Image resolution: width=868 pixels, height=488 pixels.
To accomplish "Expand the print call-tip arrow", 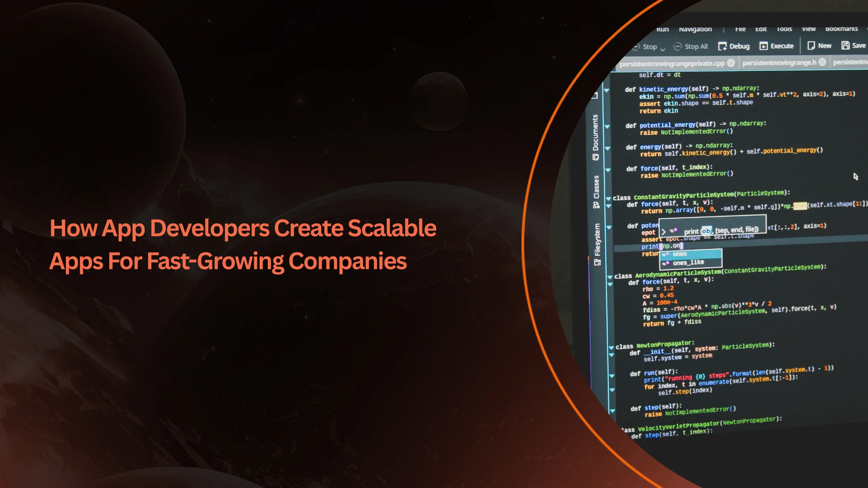I will click(x=663, y=232).
